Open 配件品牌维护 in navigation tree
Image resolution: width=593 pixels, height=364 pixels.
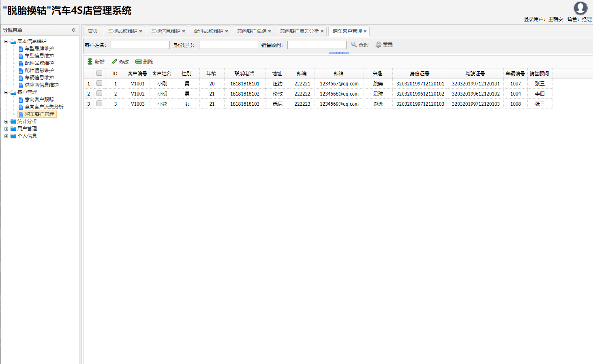click(x=39, y=63)
